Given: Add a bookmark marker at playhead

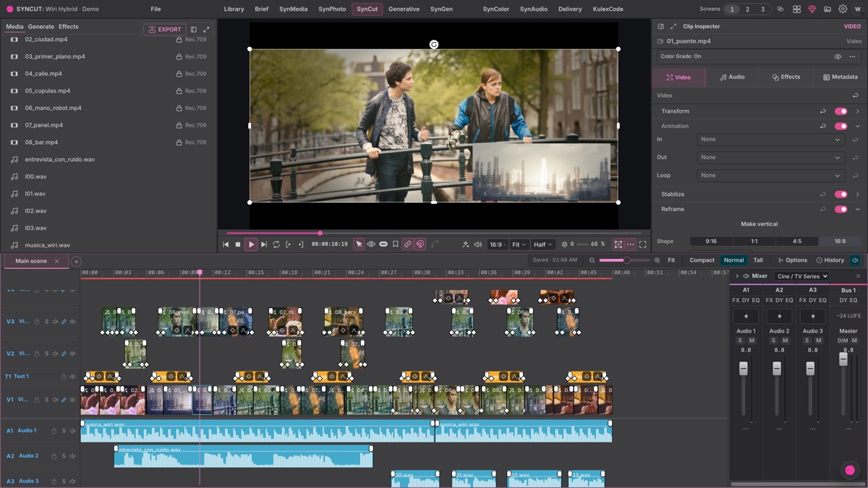Looking at the screenshot, I should point(396,244).
